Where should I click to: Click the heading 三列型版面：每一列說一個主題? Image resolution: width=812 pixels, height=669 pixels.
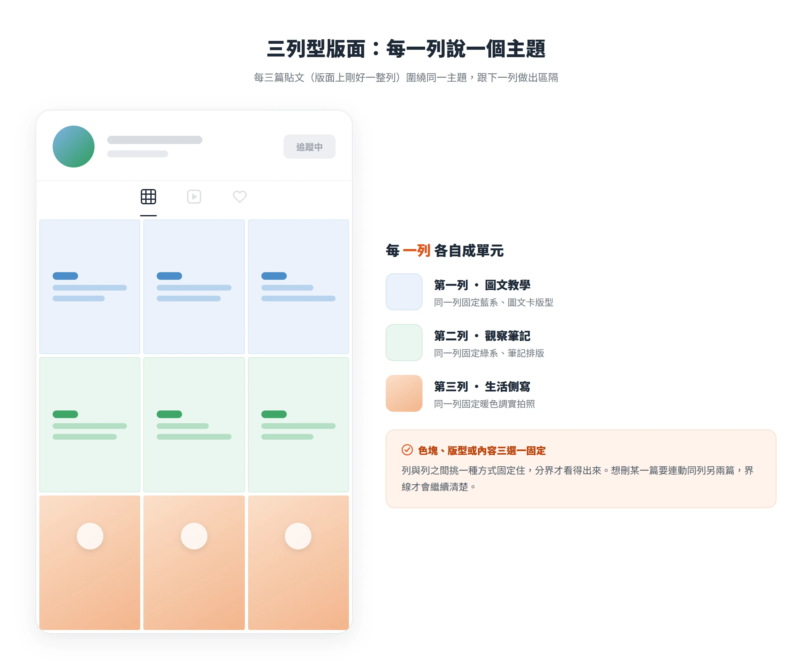pyautogui.click(x=406, y=49)
